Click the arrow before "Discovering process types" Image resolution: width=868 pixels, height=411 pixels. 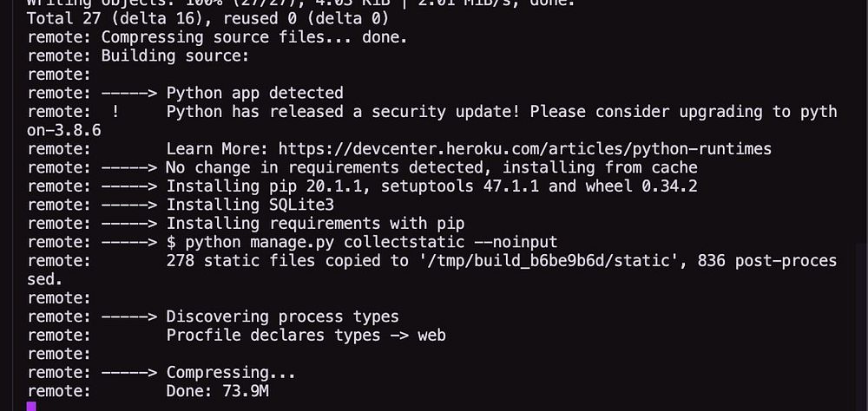(128, 317)
